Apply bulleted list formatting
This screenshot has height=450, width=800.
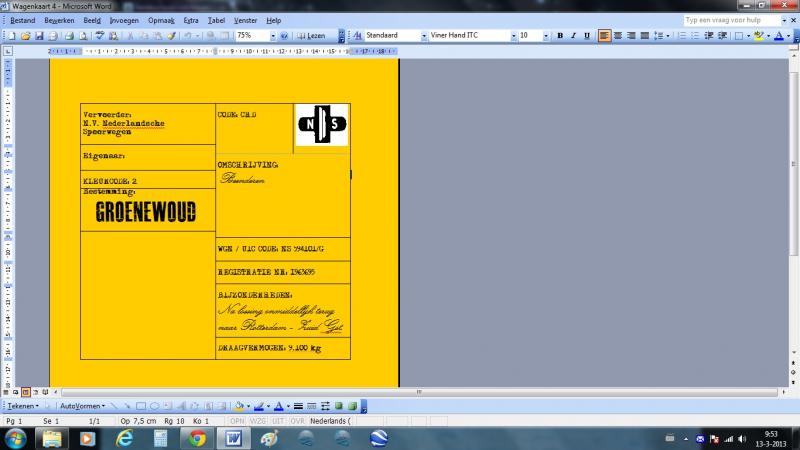coord(695,36)
